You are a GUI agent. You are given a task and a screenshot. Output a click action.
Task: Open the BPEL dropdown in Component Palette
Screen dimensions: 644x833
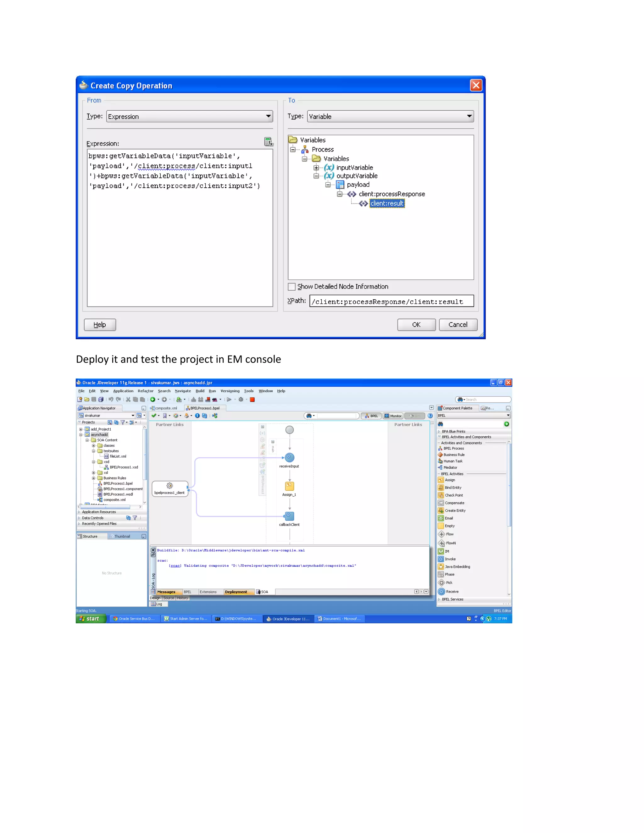pyautogui.click(x=474, y=415)
